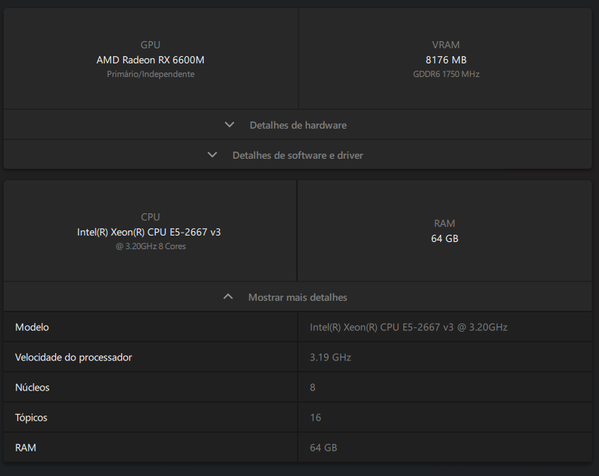Click the Velocidade do processador row
This screenshot has height=476, width=599.
tap(298, 357)
